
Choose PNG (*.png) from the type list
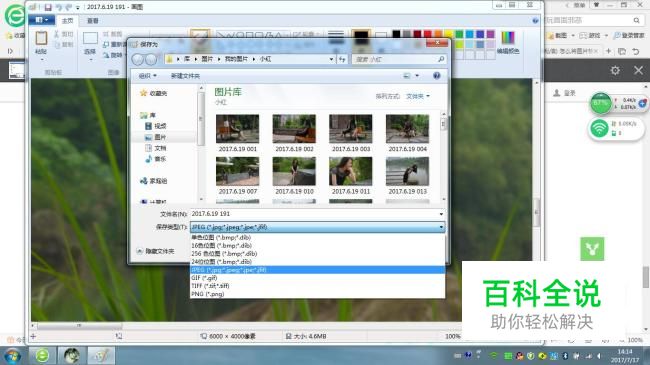(x=318, y=294)
